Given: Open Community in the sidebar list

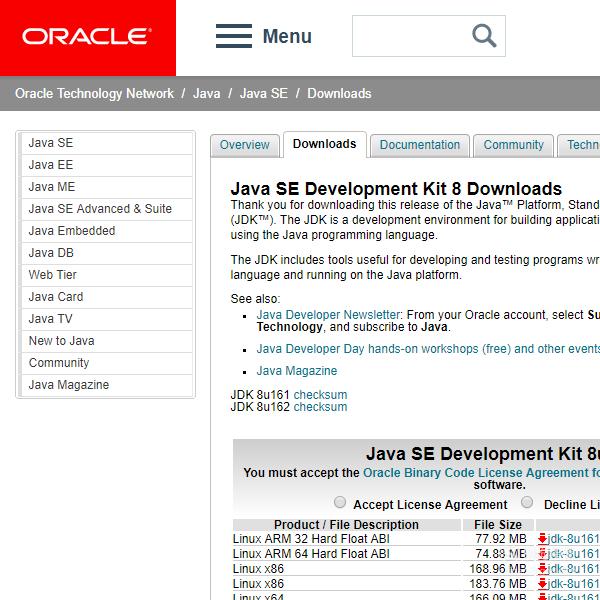Looking at the screenshot, I should (107, 363).
